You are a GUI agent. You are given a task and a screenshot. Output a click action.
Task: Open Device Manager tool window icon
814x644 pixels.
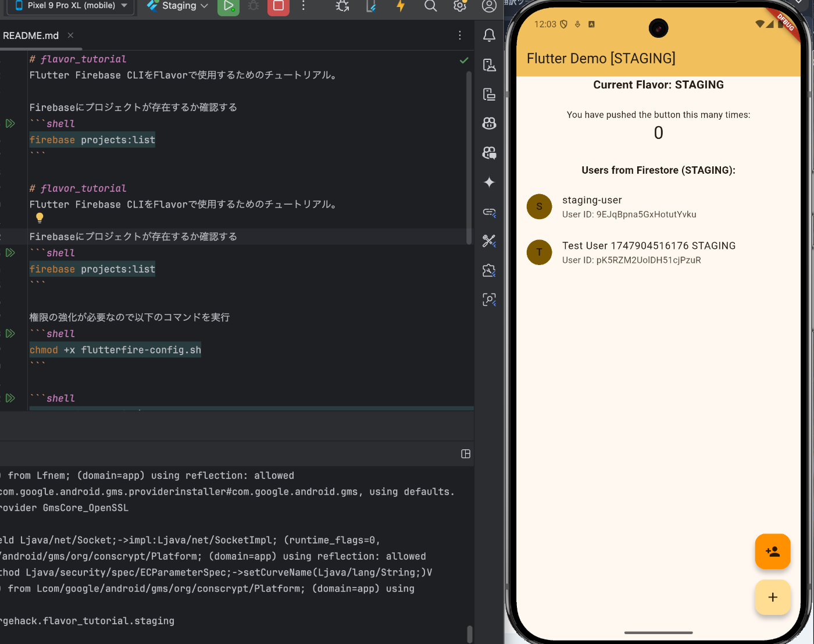tap(490, 65)
